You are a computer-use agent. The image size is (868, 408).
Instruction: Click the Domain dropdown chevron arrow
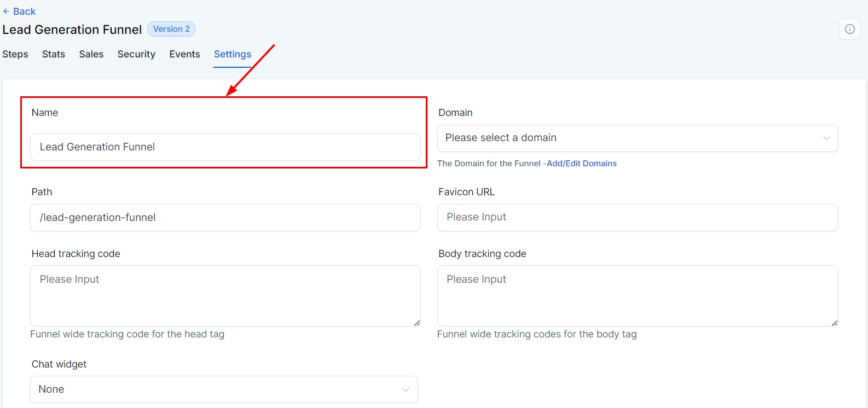826,138
